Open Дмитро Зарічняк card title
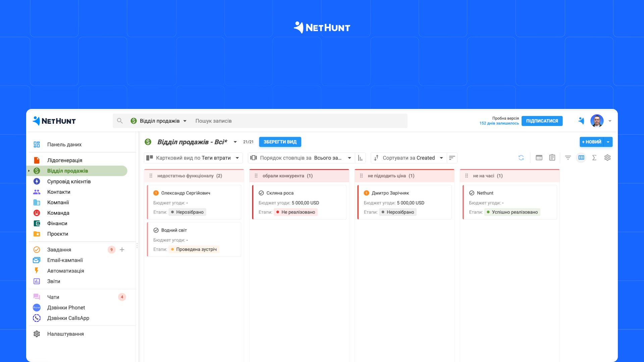Screen dimensions: 644x362 pos(390,193)
